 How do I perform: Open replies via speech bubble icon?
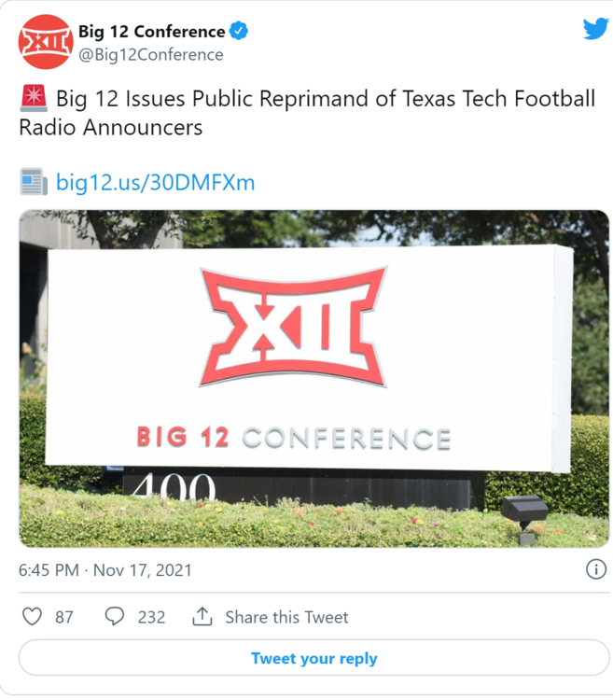115,617
